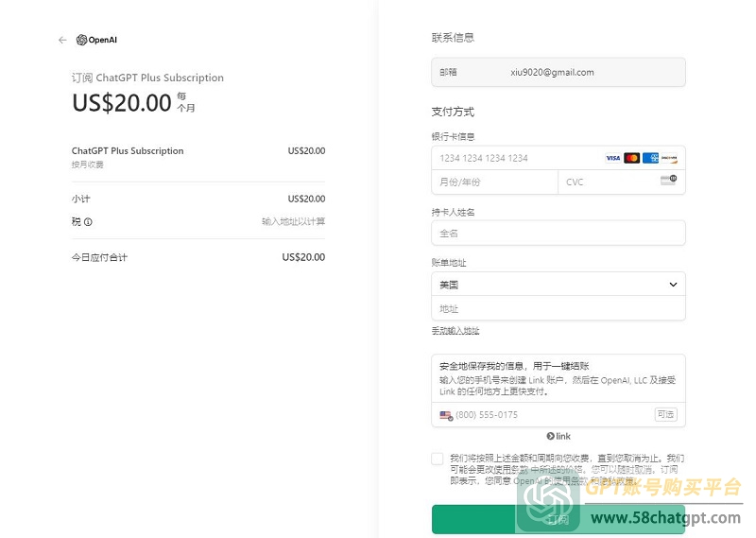Click the tax info icon next to 税
Viewport: 756px width, 538px height.
coord(88,222)
